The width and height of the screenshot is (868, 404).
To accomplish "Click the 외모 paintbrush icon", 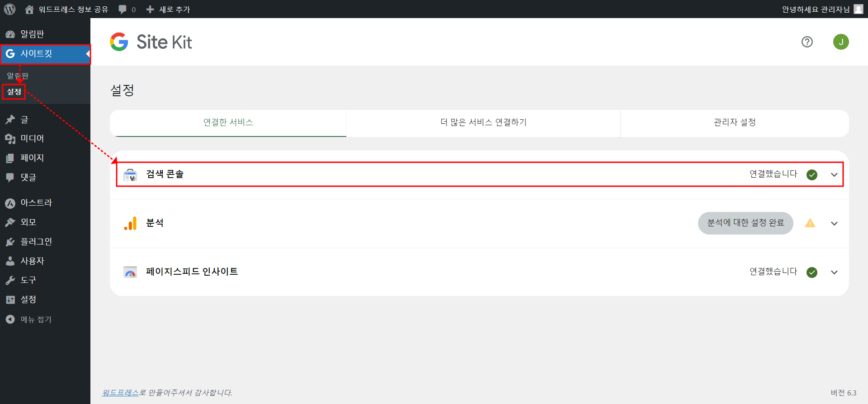I will 10,222.
